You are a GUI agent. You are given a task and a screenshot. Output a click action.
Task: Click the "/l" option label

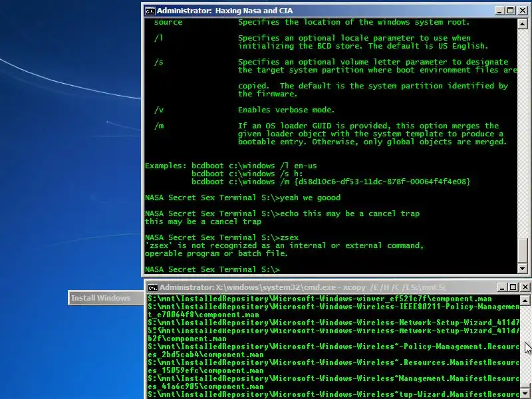158,39
